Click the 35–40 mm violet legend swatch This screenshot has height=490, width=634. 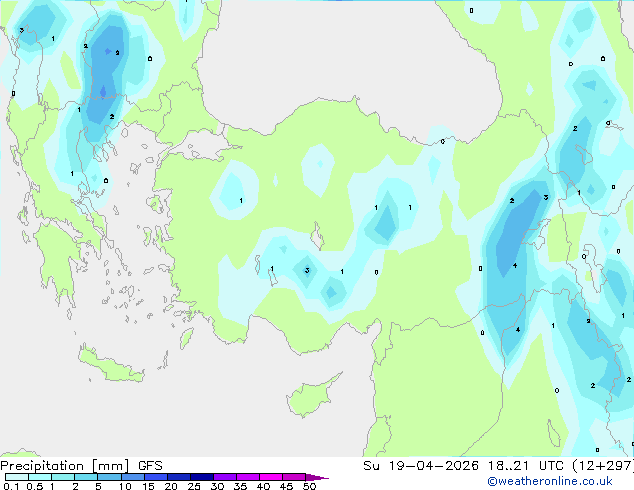248,477
